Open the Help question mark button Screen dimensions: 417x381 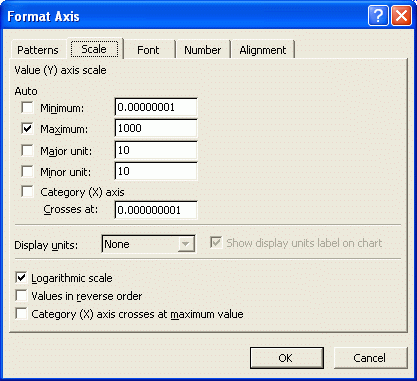[378, 16]
